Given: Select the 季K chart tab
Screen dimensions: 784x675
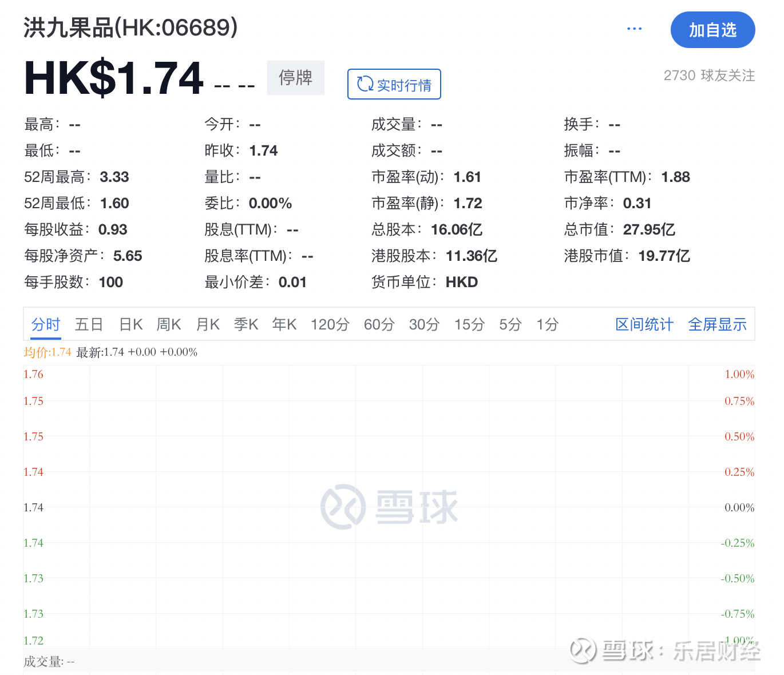Looking at the screenshot, I should pyautogui.click(x=246, y=325).
